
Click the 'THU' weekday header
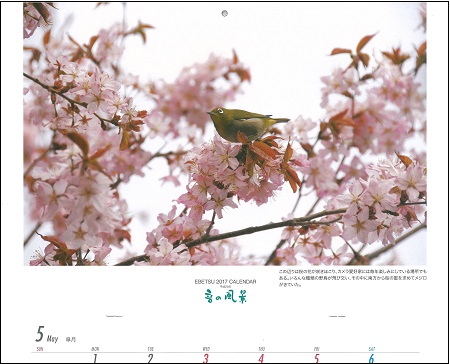tap(262, 349)
